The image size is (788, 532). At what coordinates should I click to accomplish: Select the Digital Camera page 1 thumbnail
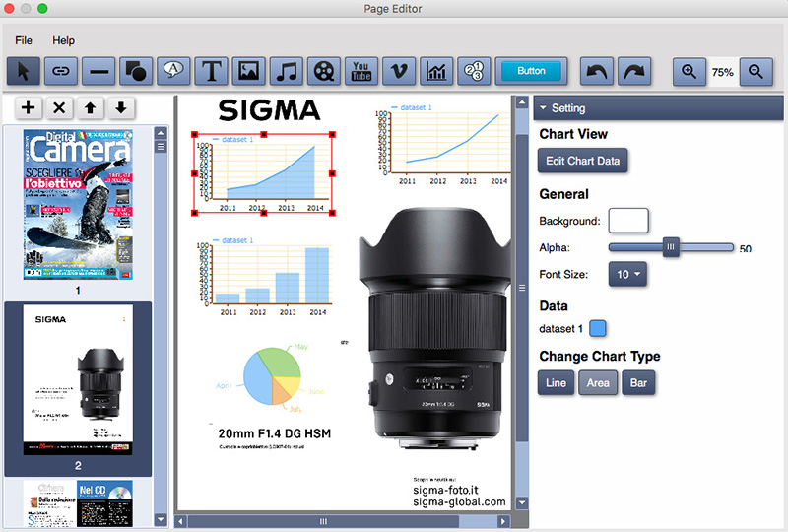(x=78, y=205)
